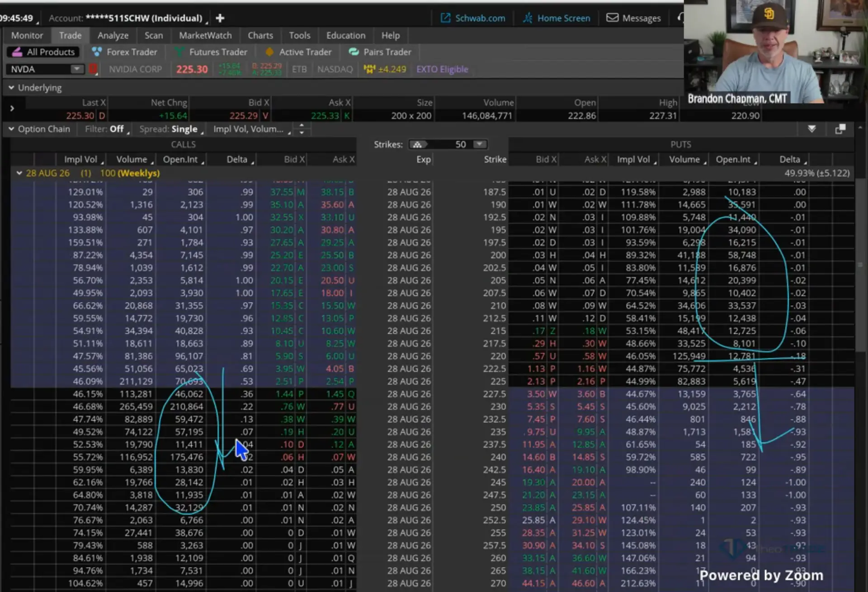Expand the underlying quote row arrow

pos(12,109)
